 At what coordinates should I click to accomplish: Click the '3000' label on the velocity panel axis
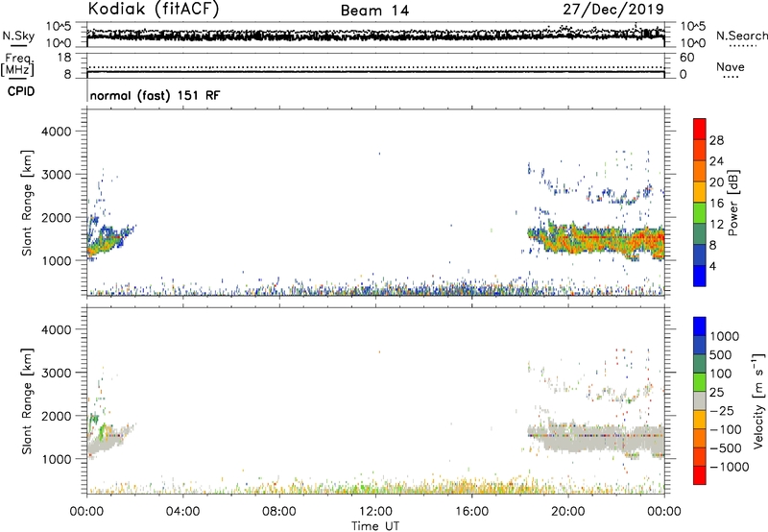(x=57, y=373)
